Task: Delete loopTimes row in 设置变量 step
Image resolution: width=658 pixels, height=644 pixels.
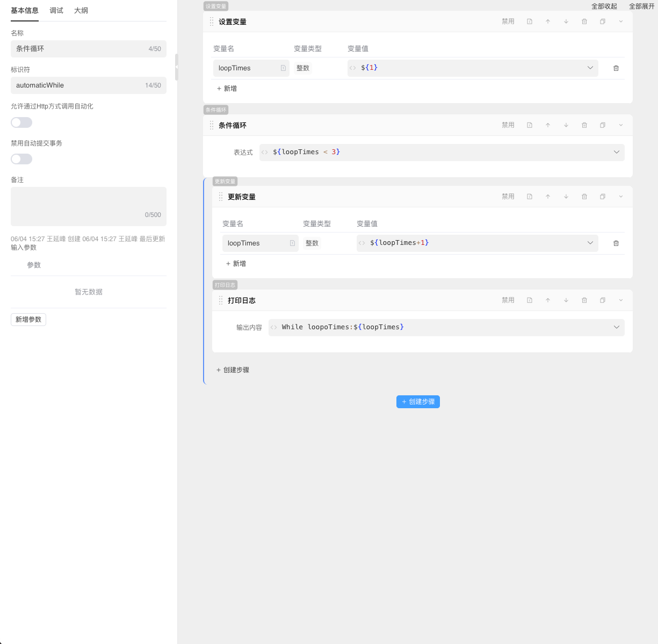Action: tap(616, 68)
